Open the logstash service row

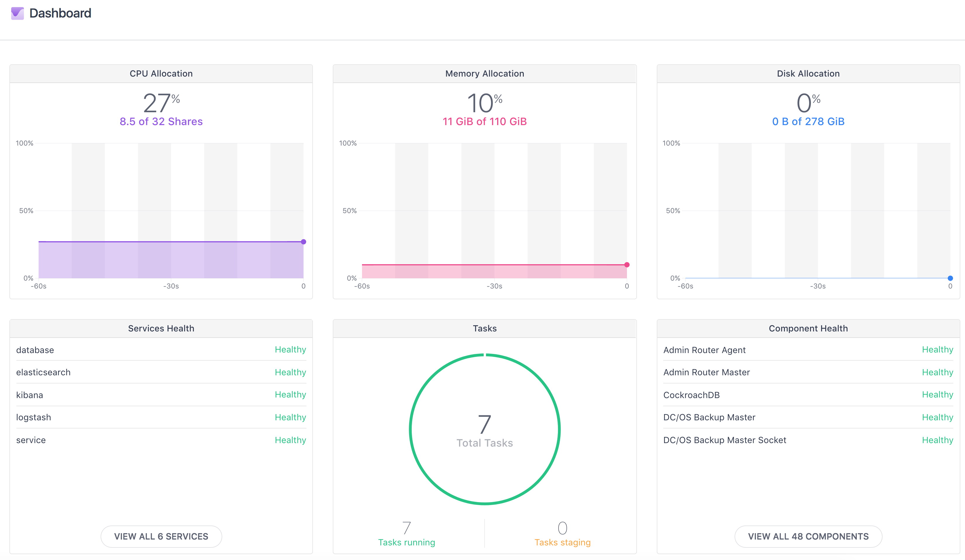pyautogui.click(x=34, y=417)
